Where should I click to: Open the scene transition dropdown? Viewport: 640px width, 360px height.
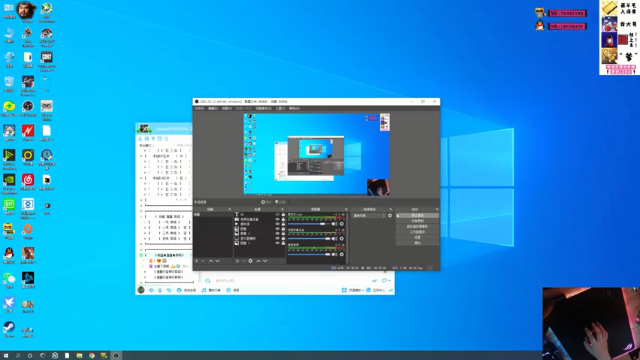pyautogui.click(x=369, y=216)
